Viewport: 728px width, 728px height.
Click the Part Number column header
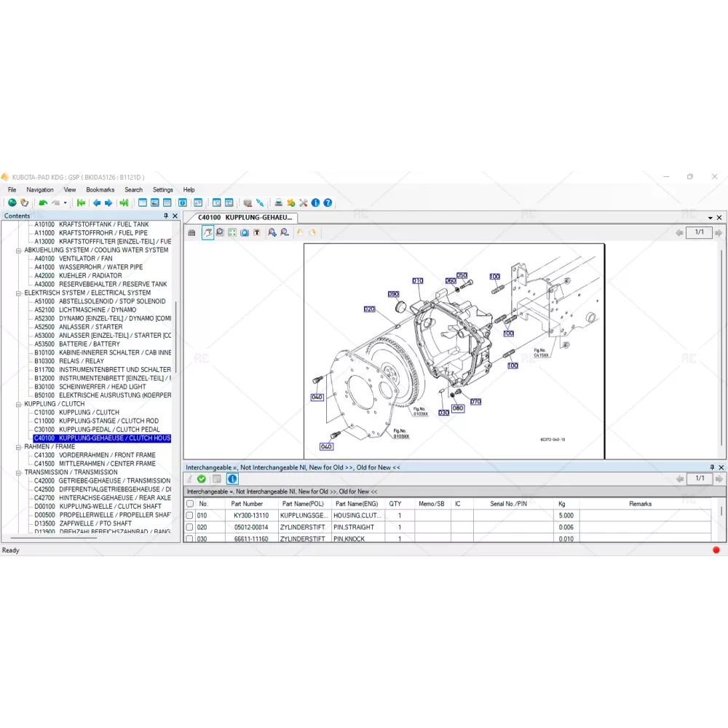247,504
